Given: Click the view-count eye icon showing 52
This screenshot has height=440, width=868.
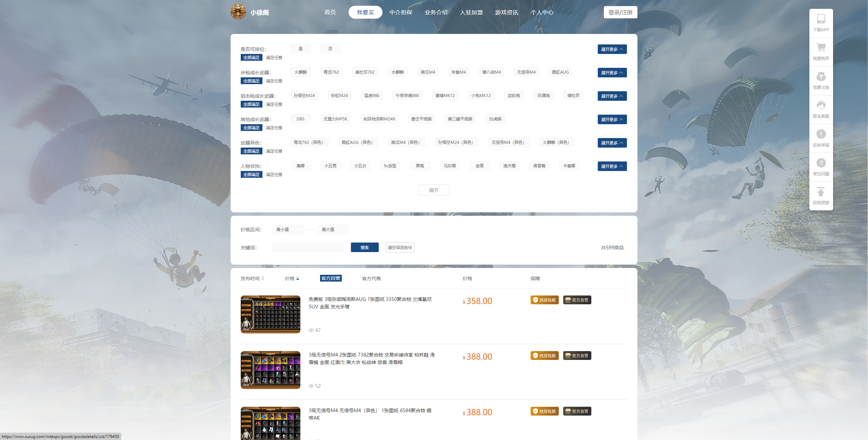Looking at the screenshot, I should [311, 386].
